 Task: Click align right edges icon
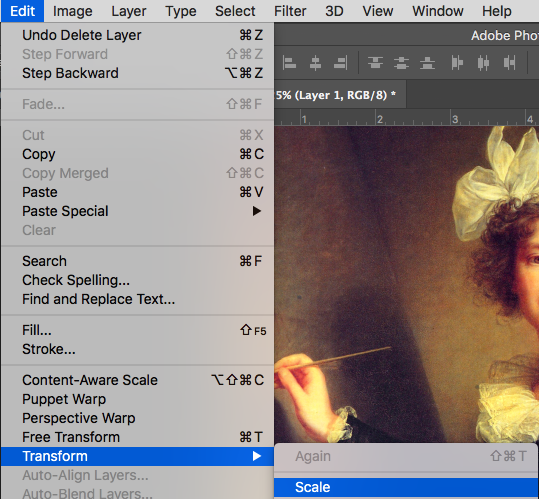tap(341, 63)
